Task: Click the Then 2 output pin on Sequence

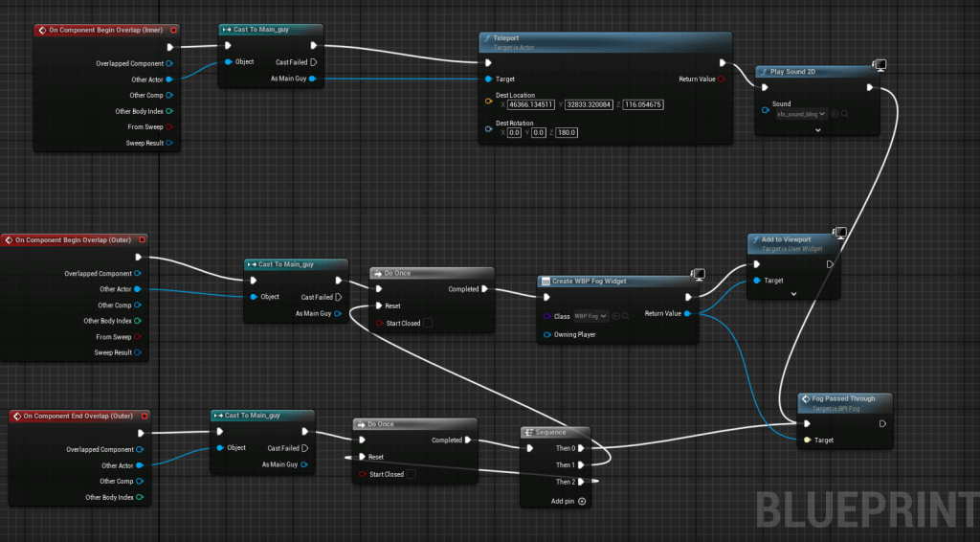Action: click(594, 482)
